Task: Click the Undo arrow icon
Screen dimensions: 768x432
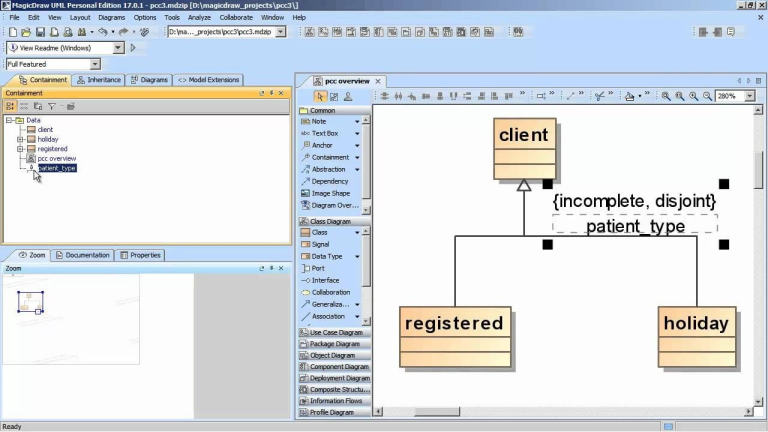Action: pos(102,32)
